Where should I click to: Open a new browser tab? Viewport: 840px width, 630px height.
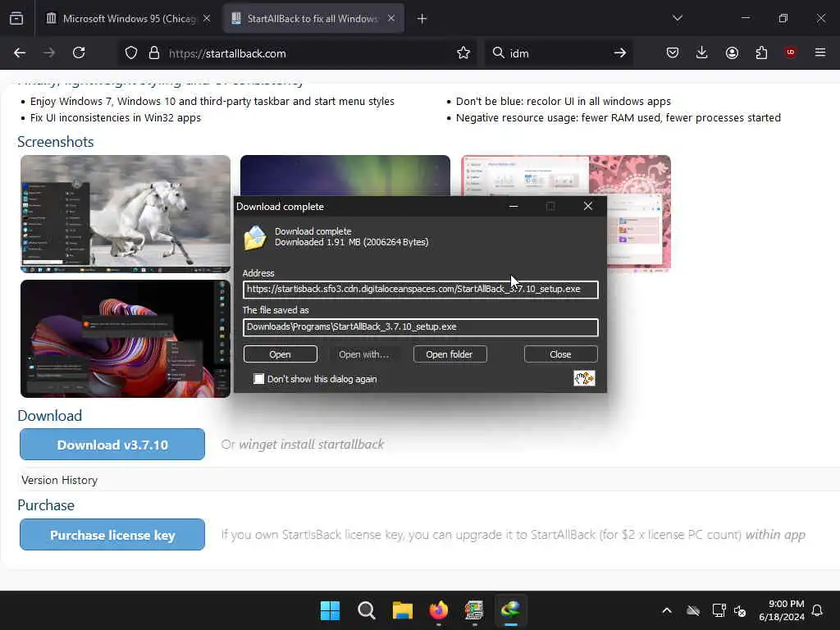click(x=422, y=19)
